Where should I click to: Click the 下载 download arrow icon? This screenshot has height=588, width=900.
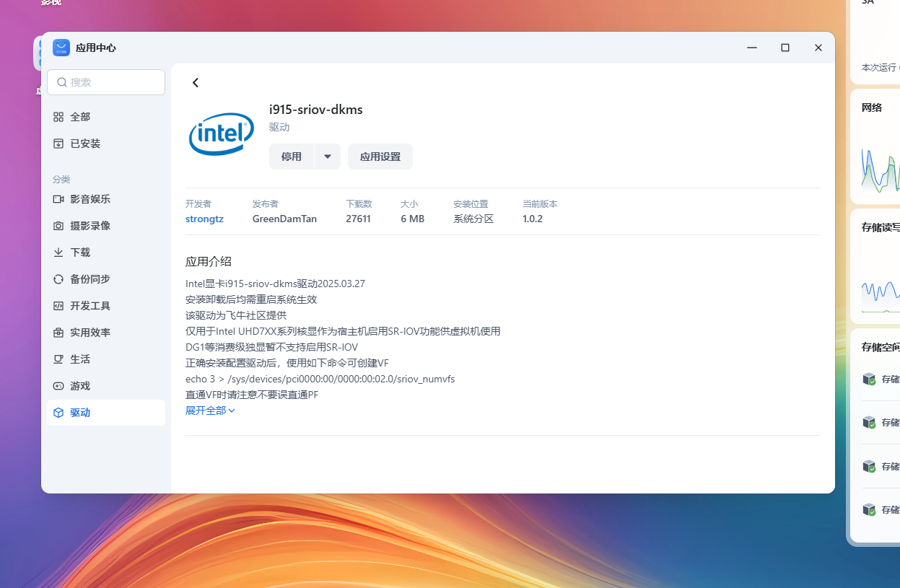point(58,253)
